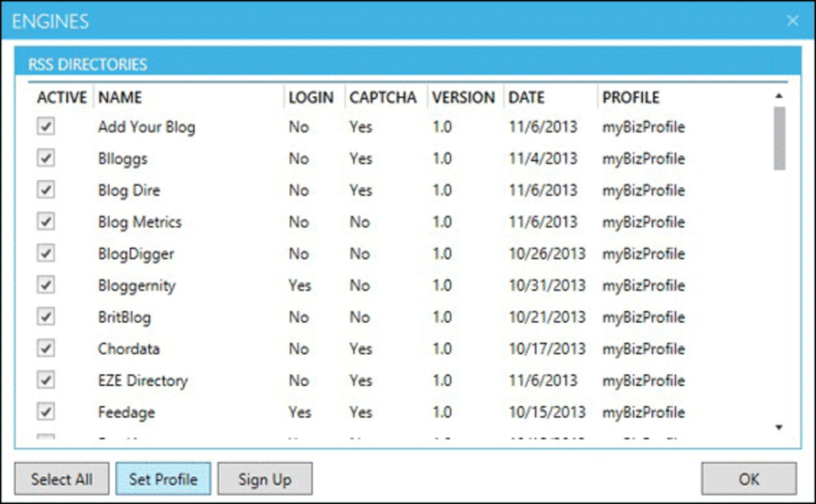Close the Engines dialog

(x=793, y=21)
